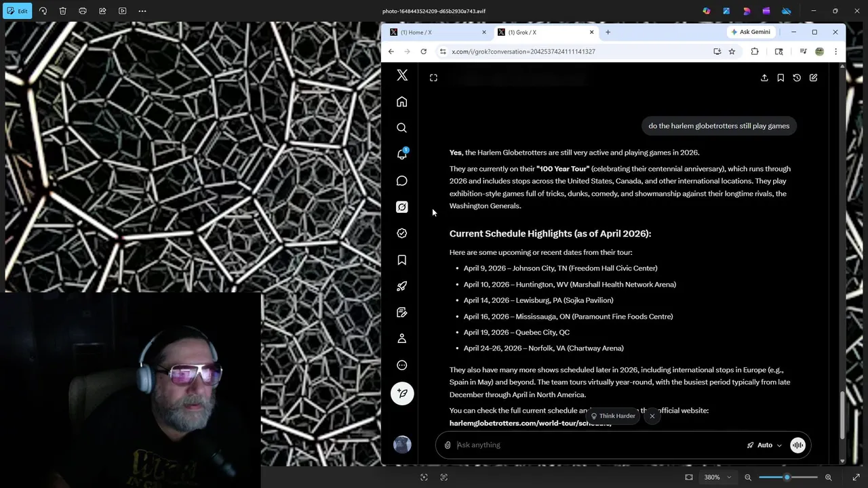Screen dimensions: 868x488
Task: Click the OneDrive cloud icon in Photos title bar
Action: (787, 11)
